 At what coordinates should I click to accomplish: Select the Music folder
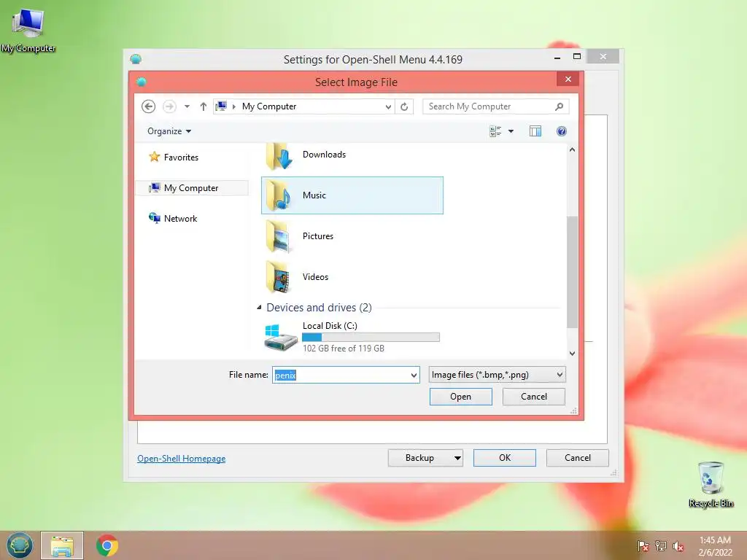(x=352, y=195)
